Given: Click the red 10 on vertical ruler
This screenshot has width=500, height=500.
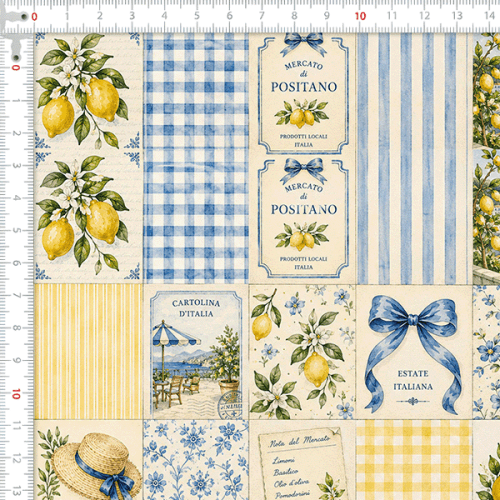Looking at the screenshot, I should (16, 394).
